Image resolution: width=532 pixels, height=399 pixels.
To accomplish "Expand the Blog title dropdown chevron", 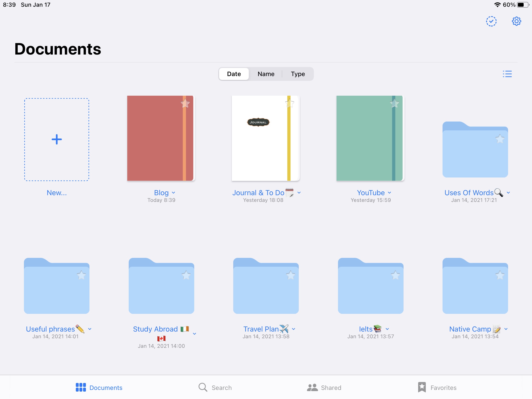I will [x=174, y=193].
